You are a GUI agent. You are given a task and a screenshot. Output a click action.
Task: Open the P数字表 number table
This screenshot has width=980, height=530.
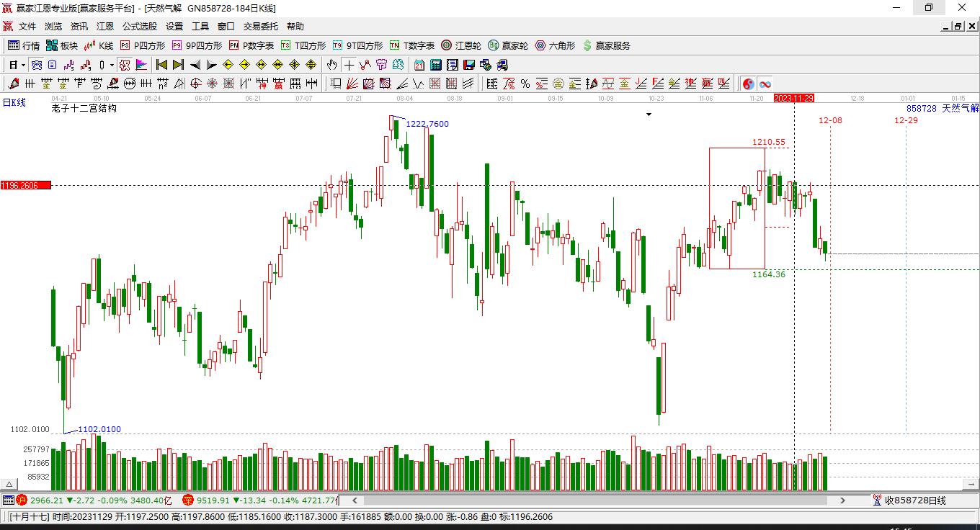(x=251, y=45)
